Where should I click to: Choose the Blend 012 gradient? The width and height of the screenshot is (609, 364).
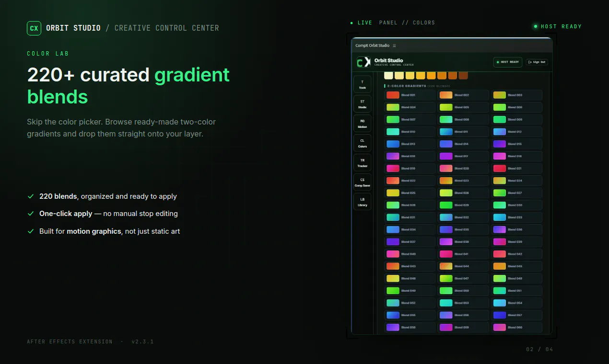point(516,132)
